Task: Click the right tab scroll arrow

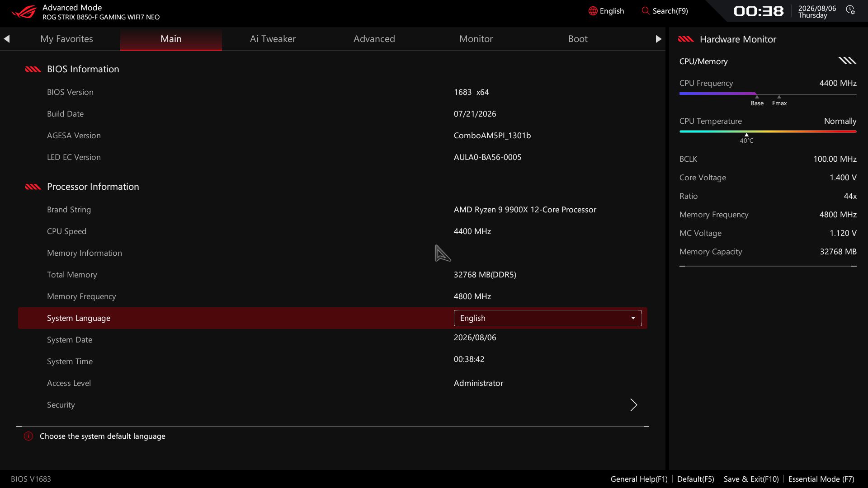Action: point(658,39)
